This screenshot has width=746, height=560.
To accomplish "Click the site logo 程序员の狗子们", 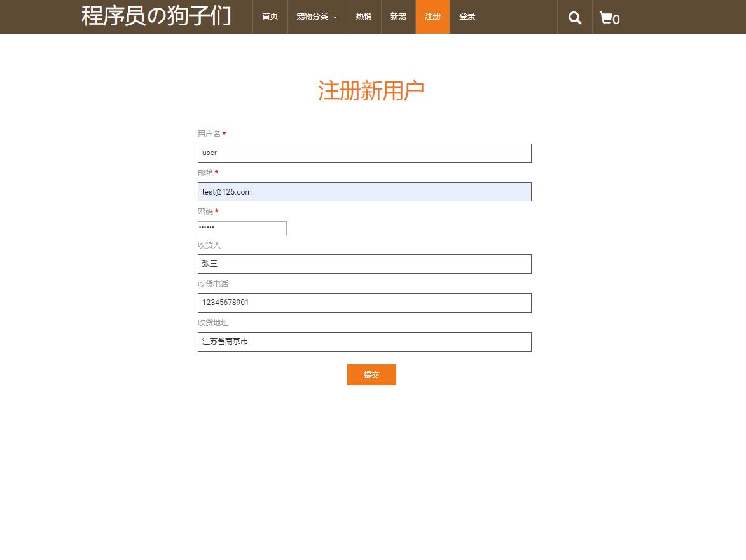I will click(155, 17).
